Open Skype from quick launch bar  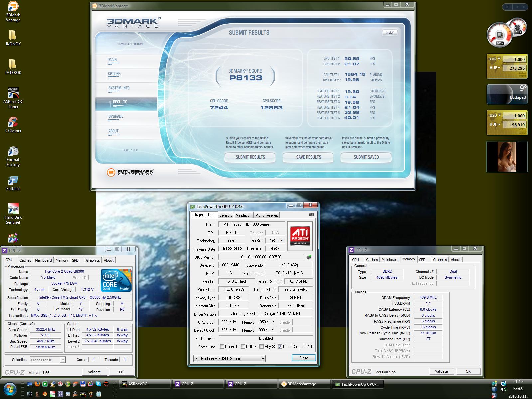point(98,384)
